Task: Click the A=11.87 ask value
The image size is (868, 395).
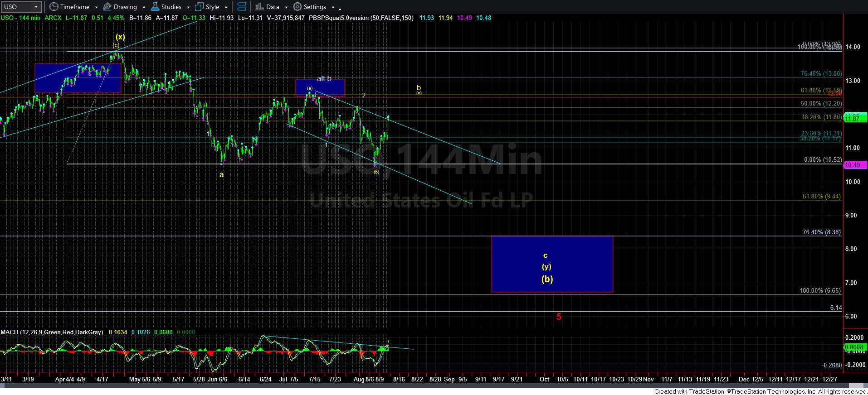Action: pos(166,18)
